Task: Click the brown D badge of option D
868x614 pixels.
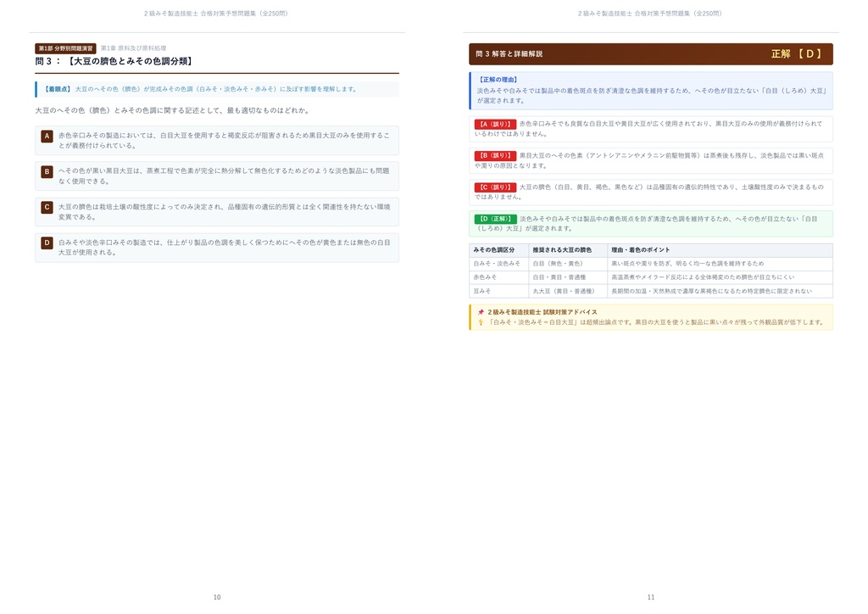Action: [47, 243]
